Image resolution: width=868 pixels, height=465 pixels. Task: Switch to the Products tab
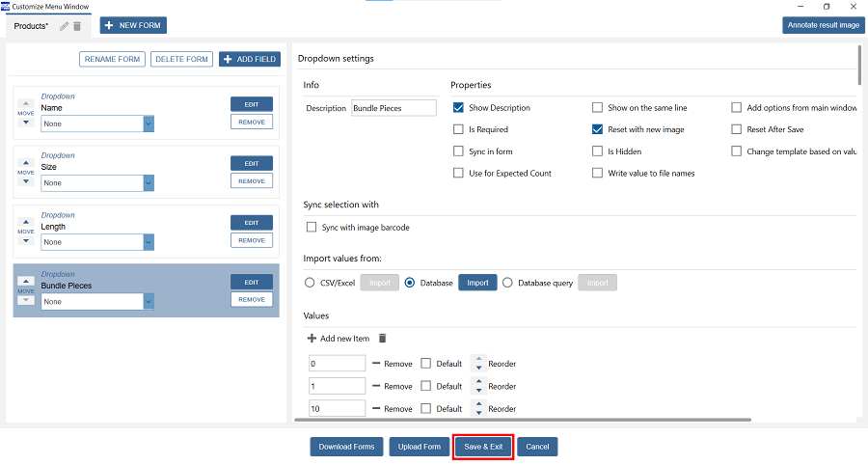[x=32, y=26]
